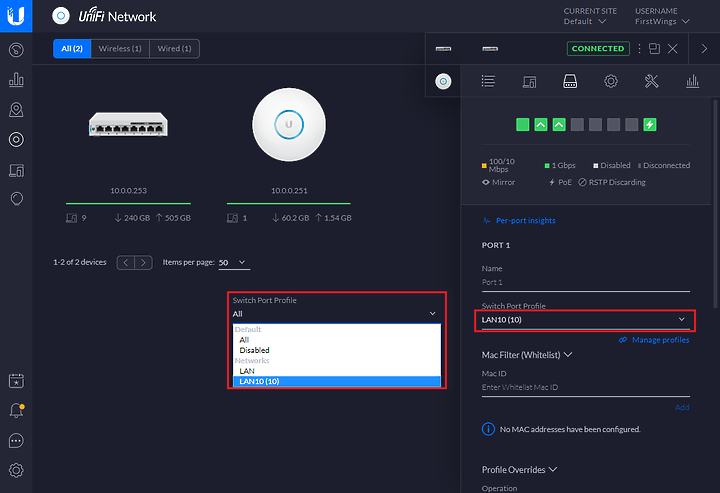
Task: Pop out the device properties panel
Action: pyautogui.click(x=654, y=49)
